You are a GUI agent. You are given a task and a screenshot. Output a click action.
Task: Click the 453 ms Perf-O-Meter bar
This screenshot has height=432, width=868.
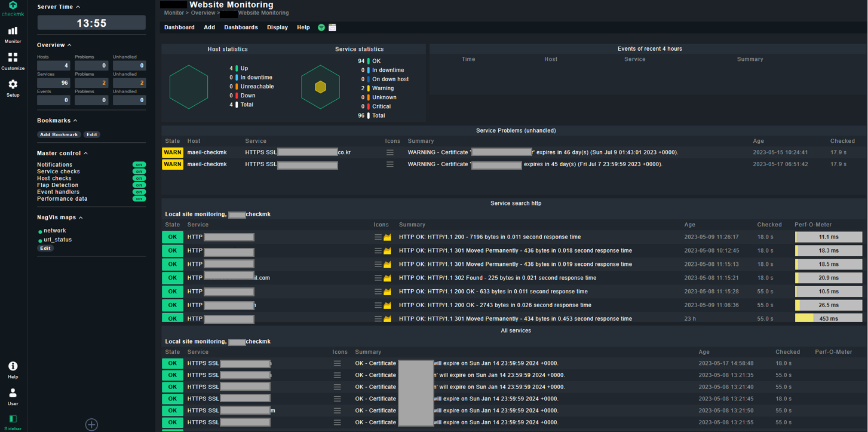(x=828, y=318)
